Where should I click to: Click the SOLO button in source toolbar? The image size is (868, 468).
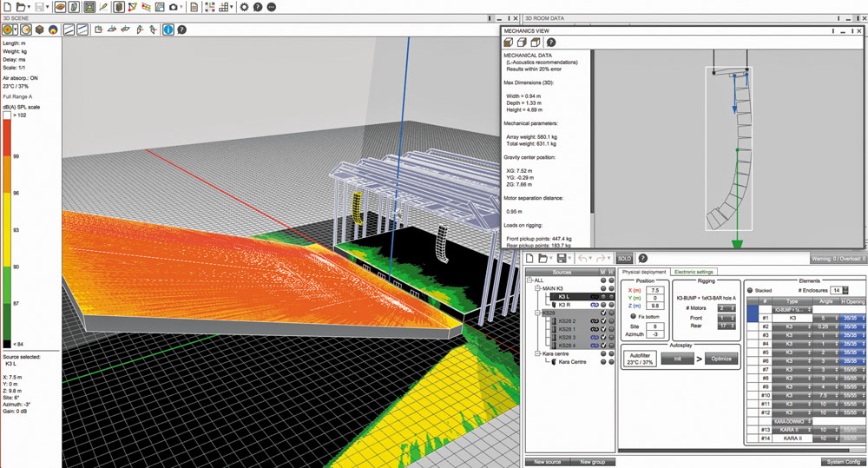tap(624, 258)
